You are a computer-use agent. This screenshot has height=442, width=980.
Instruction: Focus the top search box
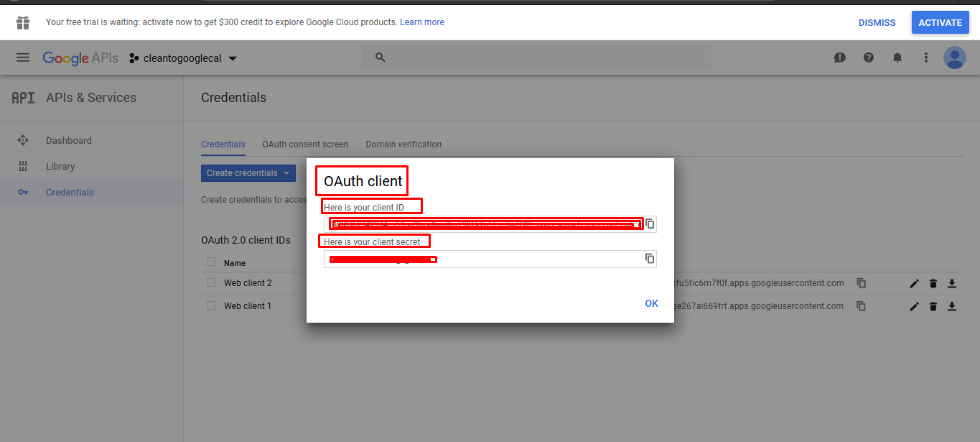tap(536, 57)
